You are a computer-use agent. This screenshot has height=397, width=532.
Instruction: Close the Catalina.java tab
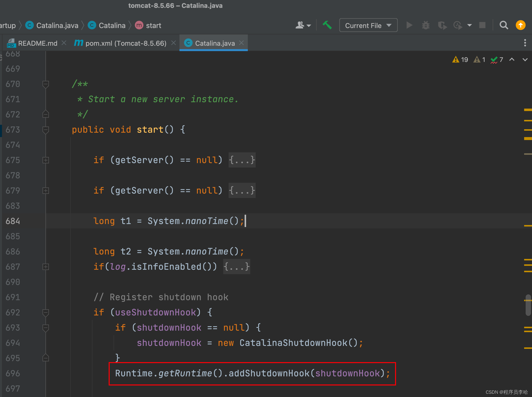click(x=242, y=43)
